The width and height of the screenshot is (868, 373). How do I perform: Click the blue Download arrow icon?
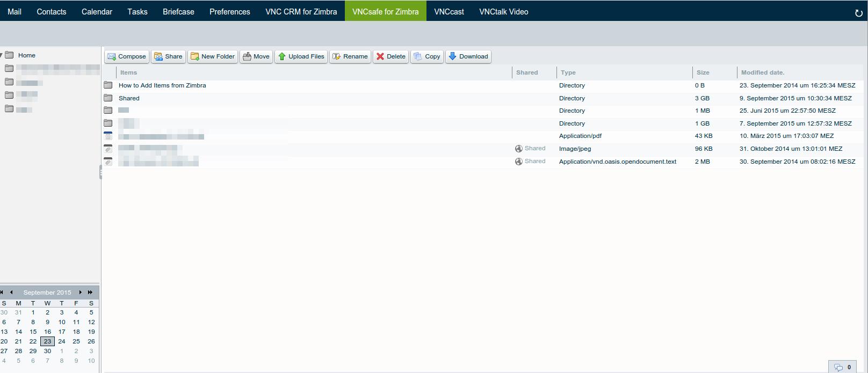pos(452,56)
